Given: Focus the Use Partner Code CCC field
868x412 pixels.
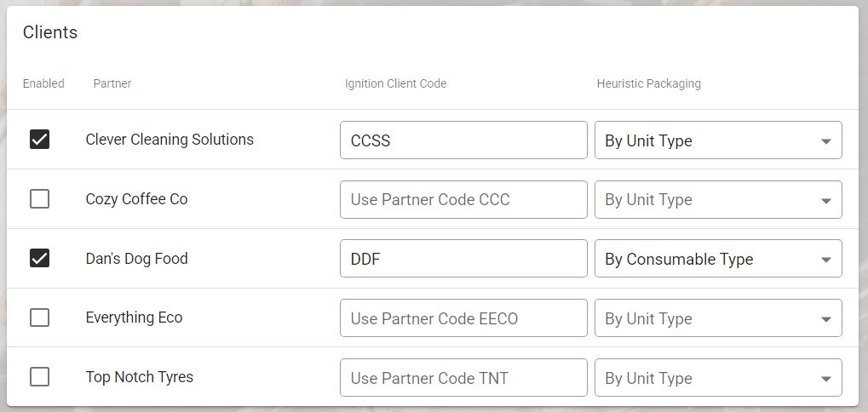Looking at the screenshot, I should point(463,200).
